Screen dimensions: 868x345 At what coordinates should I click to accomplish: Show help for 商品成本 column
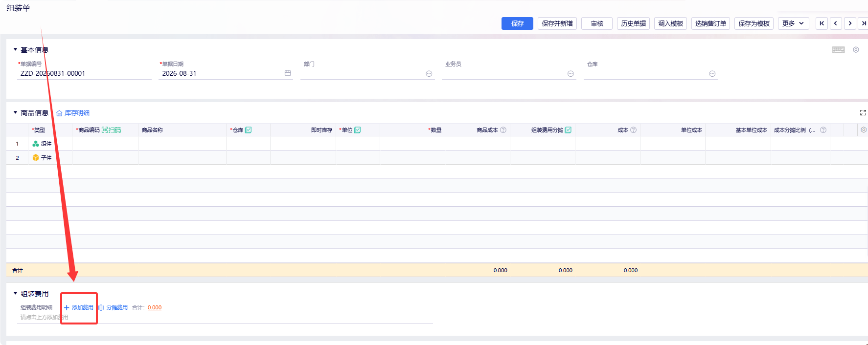click(503, 130)
